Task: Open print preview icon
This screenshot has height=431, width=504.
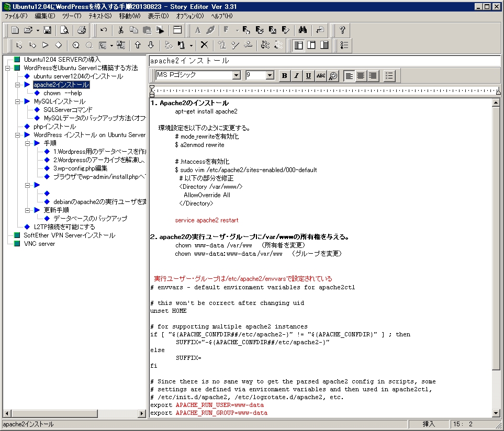Action: coord(64,30)
